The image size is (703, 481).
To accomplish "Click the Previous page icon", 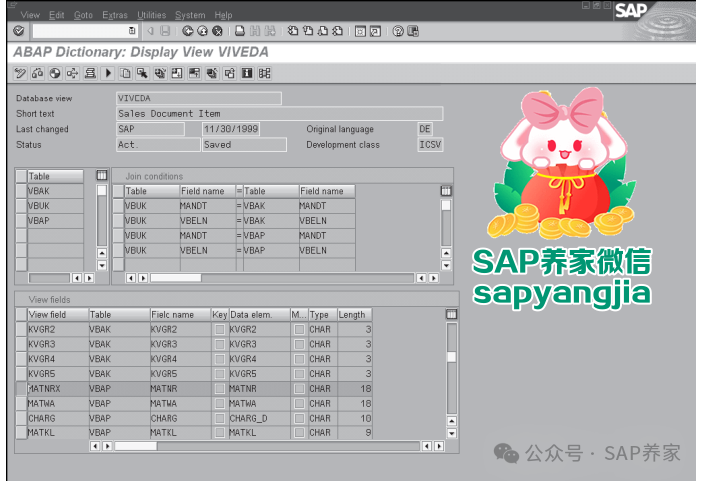I will point(308,31).
